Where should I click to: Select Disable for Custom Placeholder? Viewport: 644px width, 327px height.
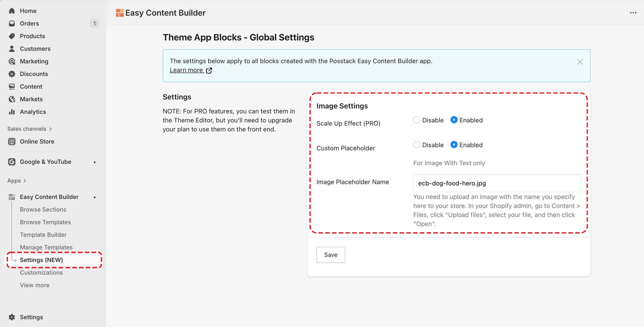tap(417, 145)
